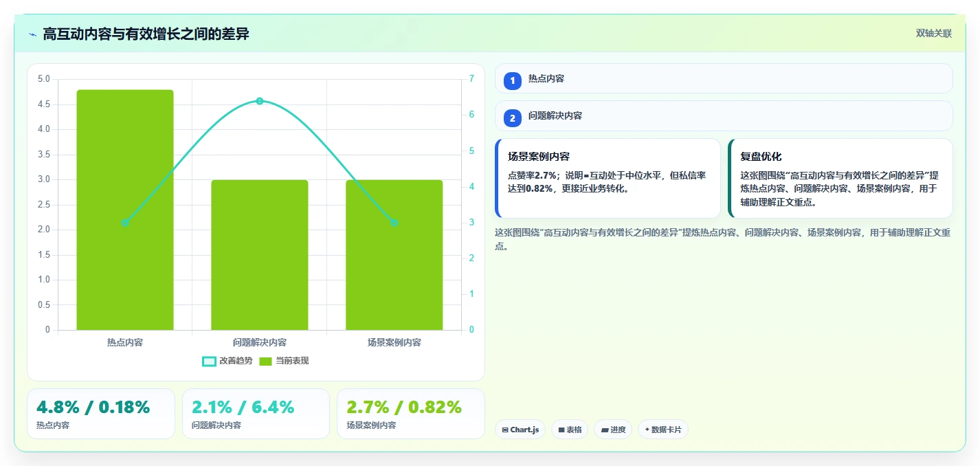980x466 pixels.
Task: Click the 场景案例内容 green bar in chart
Action: (x=394, y=255)
